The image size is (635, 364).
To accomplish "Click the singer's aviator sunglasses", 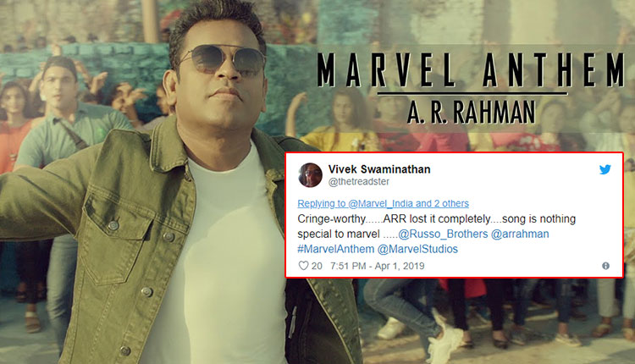I will (x=223, y=59).
